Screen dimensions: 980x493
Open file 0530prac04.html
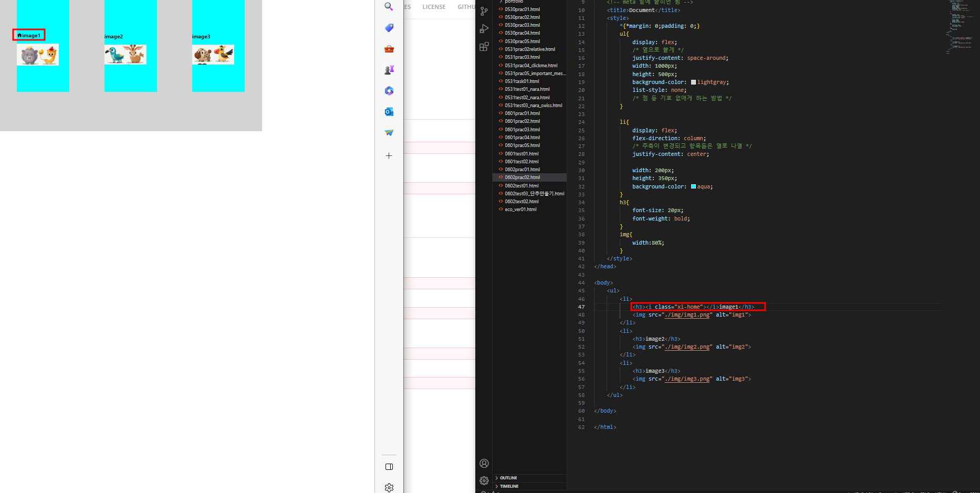pyautogui.click(x=522, y=33)
